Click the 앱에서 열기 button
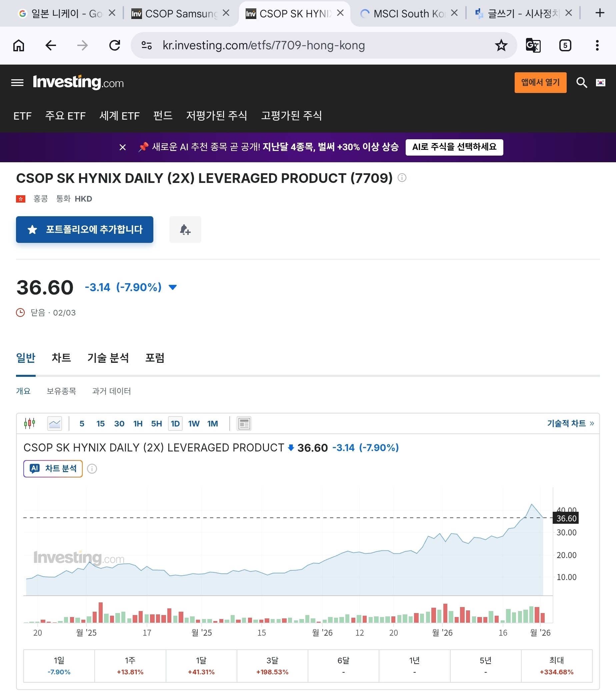Screen dimensions: 616x692 coord(540,82)
